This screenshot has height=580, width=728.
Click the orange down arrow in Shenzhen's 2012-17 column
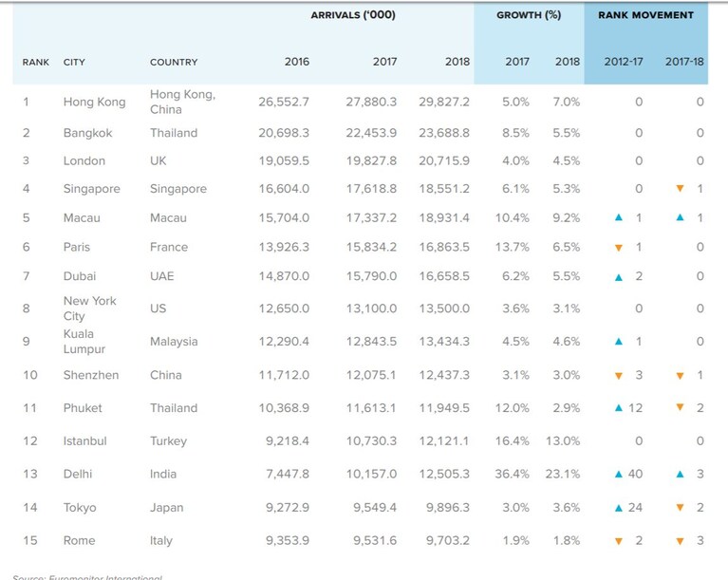[619, 376]
